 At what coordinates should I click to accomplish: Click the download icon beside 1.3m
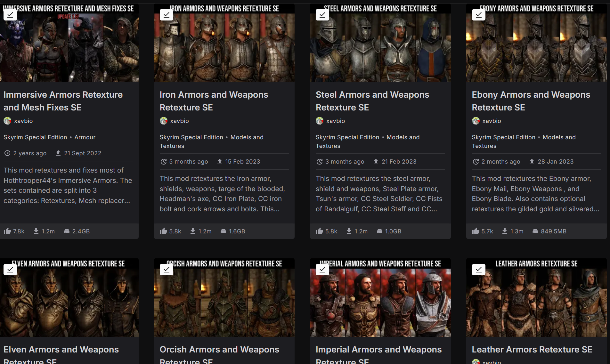pos(505,231)
